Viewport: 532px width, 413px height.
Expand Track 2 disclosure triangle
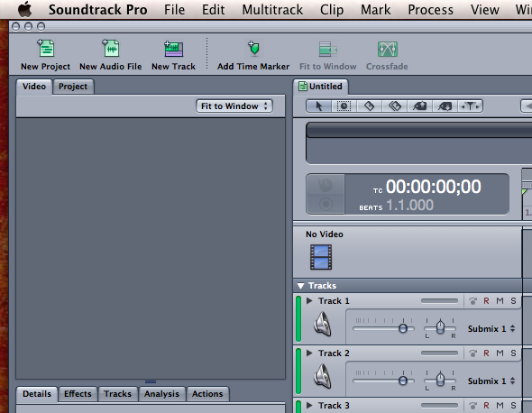(x=309, y=353)
